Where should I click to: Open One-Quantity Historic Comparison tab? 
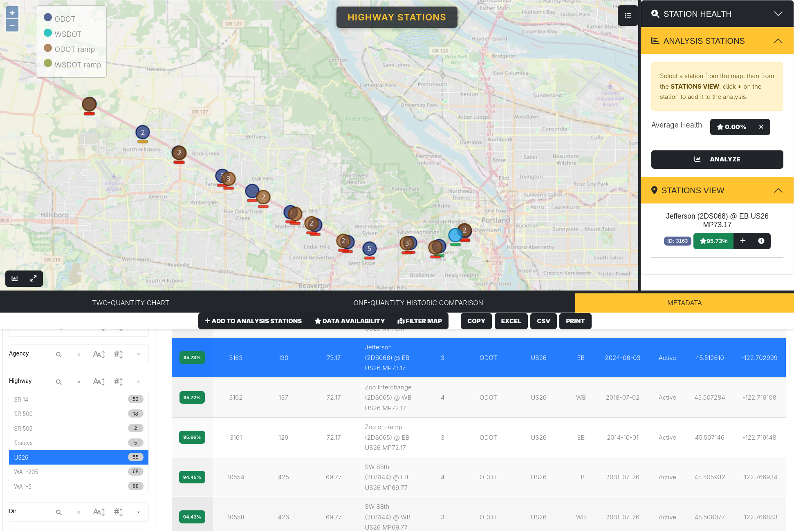coord(418,303)
